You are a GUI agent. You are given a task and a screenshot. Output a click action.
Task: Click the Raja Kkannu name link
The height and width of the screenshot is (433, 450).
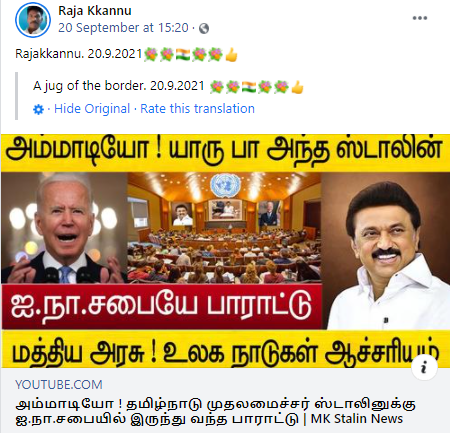95,11
